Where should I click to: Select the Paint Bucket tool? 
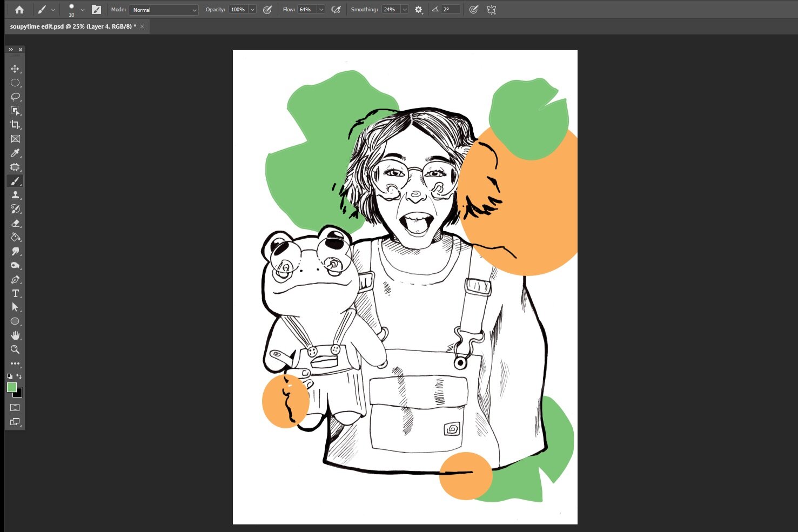pyautogui.click(x=15, y=237)
